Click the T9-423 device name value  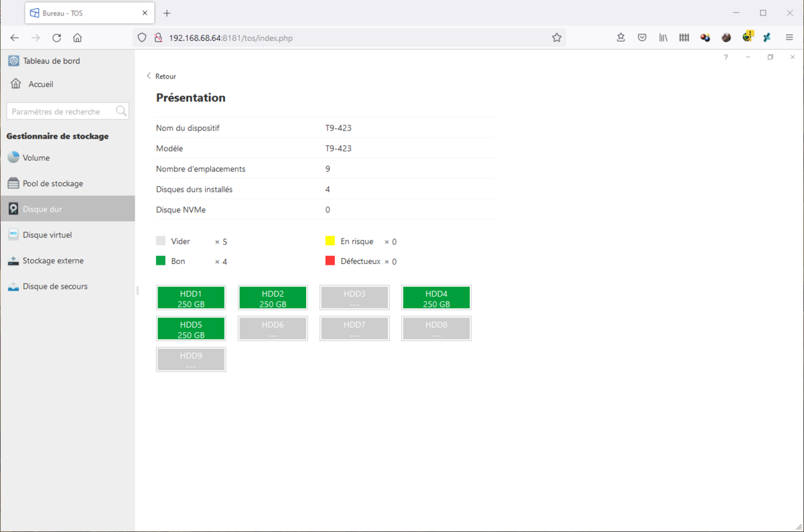[x=338, y=128]
